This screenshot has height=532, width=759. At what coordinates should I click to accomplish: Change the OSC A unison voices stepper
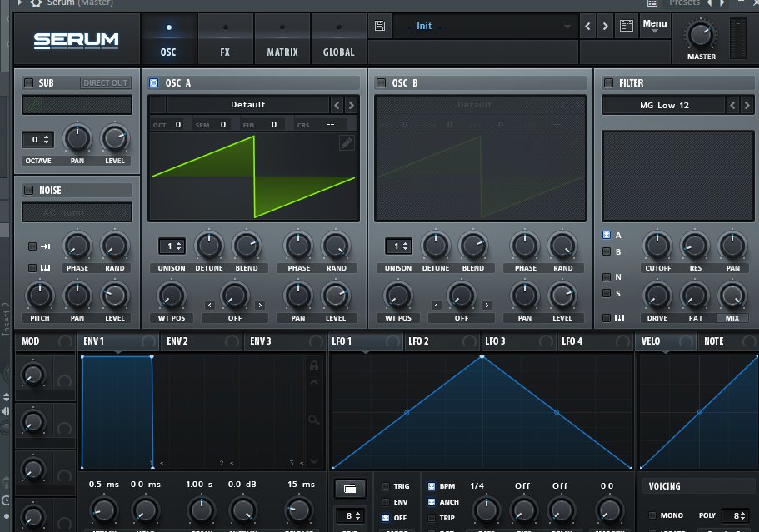[172, 246]
